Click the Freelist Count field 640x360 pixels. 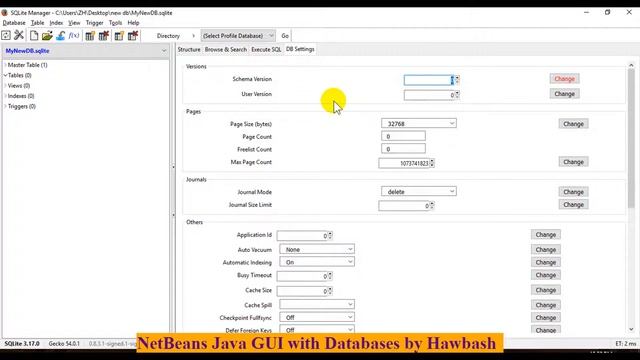coord(403,149)
